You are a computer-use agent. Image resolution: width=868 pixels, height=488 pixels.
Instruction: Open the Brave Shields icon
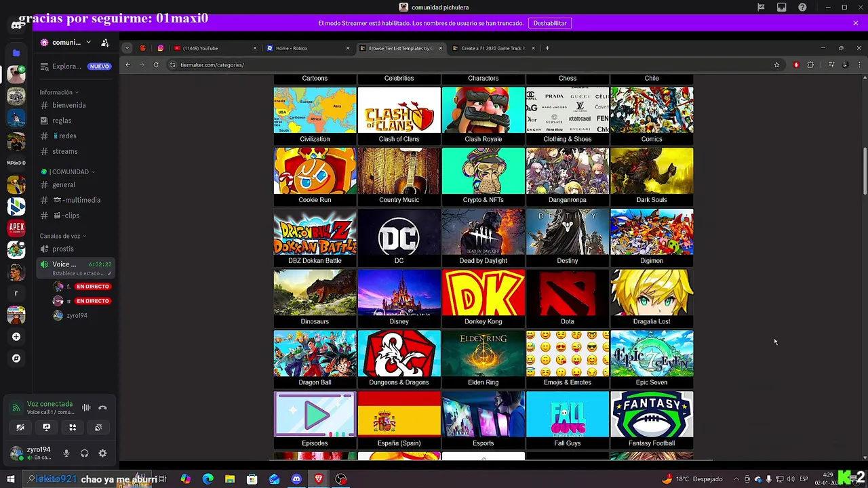tap(796, 65)
